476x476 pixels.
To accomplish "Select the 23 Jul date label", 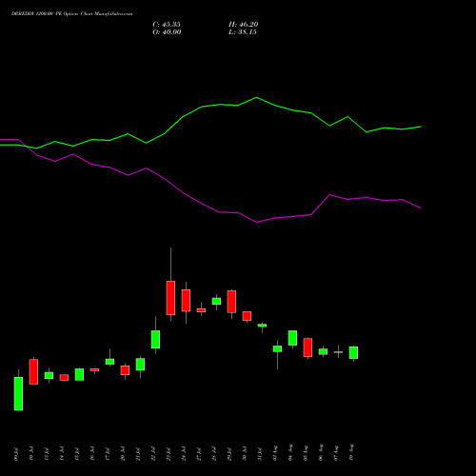I will pyautogui.click(x=169, y=454).
